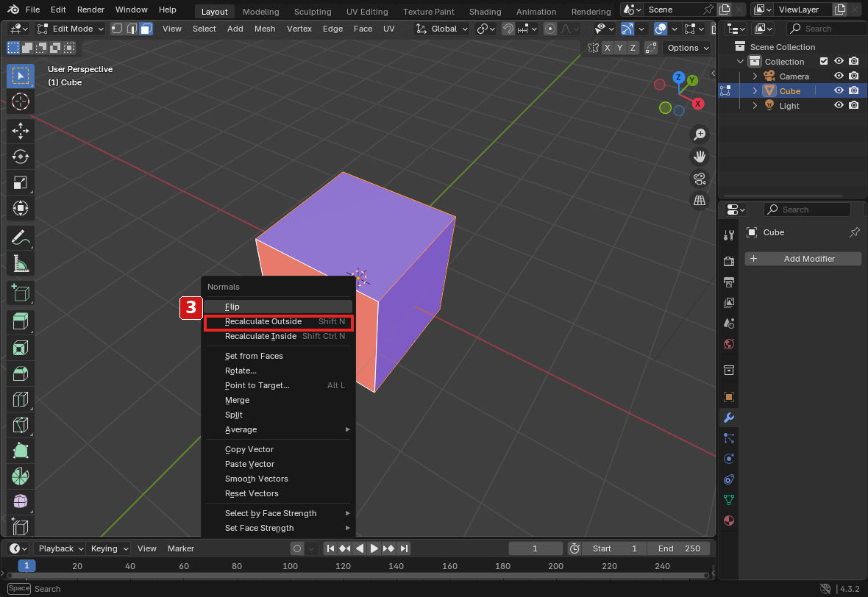The width and height of the screenshot is (868, 597).
Task: Open the Average submenu
Action: (279, 429)
